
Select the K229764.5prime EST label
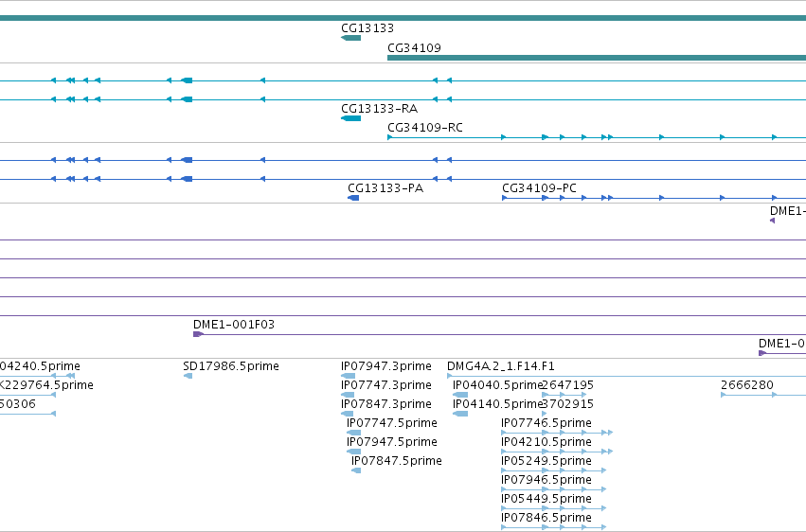pos(46,385)
